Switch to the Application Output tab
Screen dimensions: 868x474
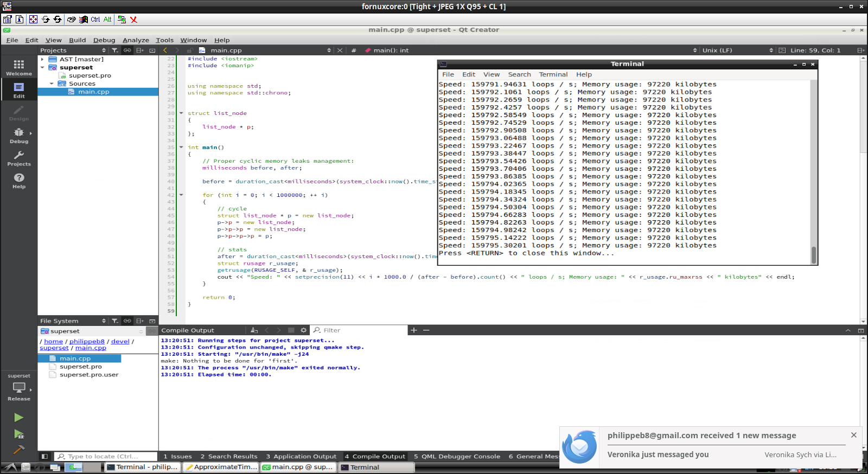(301, 457)
